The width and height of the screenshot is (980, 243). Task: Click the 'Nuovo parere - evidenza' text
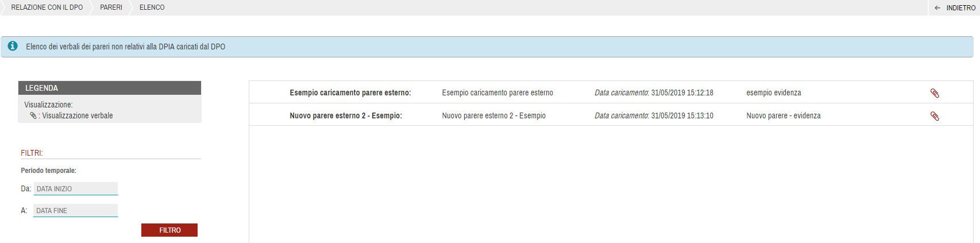click(x=784, y=115)
